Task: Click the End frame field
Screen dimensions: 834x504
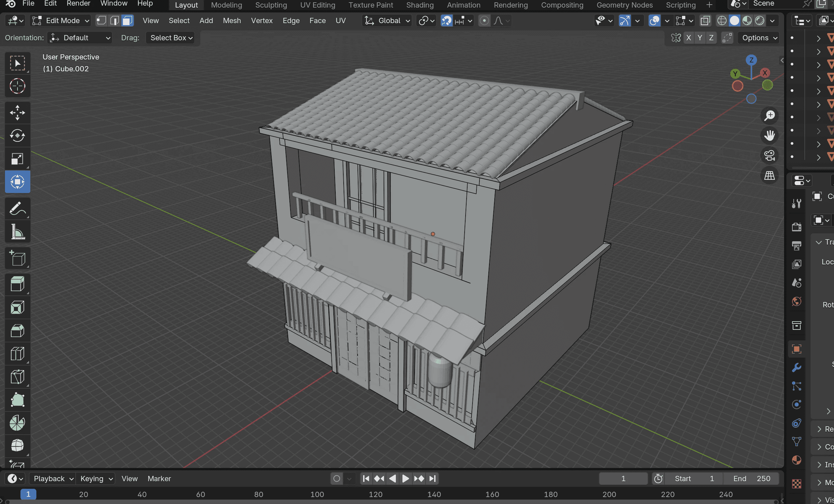Action: tap(751, 478)
